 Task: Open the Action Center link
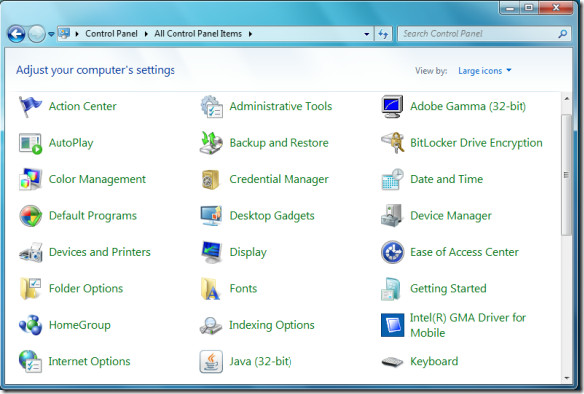click(x=83, y=107)
